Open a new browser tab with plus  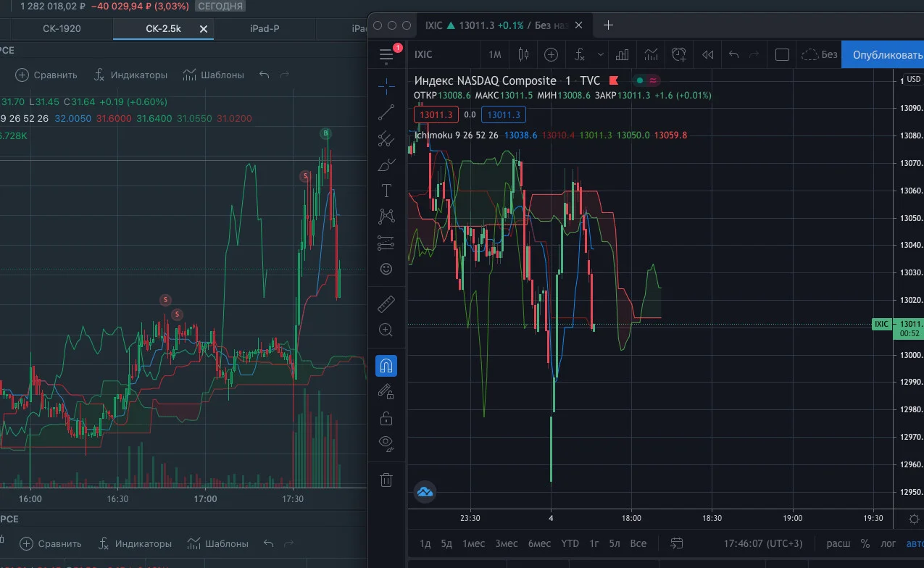pyautogui.click(x=608, y=25)
